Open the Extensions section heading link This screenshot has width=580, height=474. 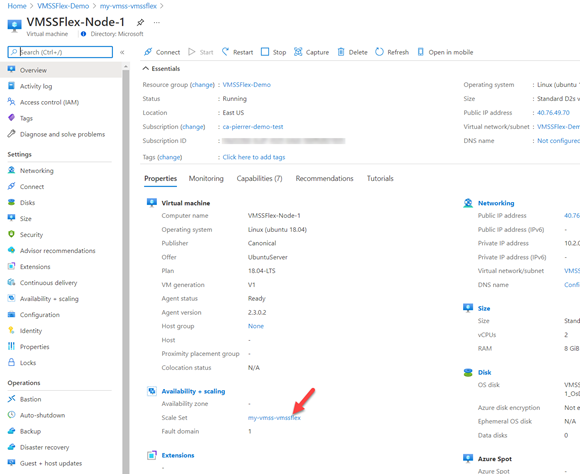pos(178,455)
